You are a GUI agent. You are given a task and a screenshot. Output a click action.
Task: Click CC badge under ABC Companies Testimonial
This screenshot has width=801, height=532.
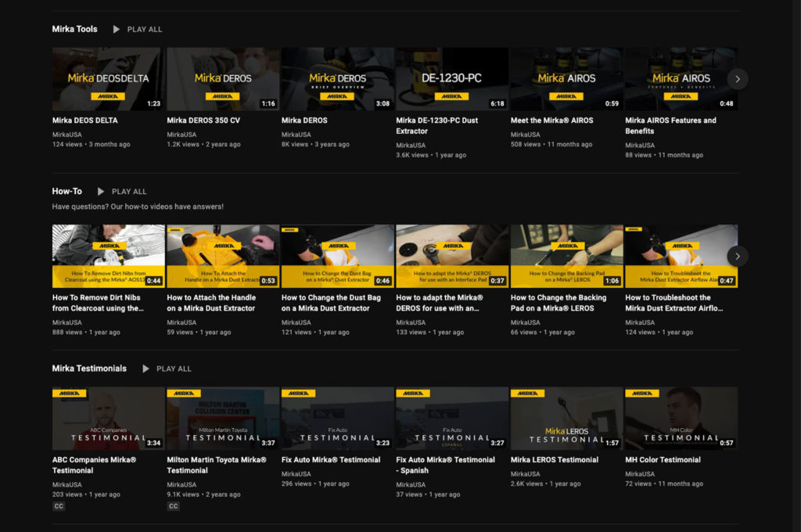59,506
